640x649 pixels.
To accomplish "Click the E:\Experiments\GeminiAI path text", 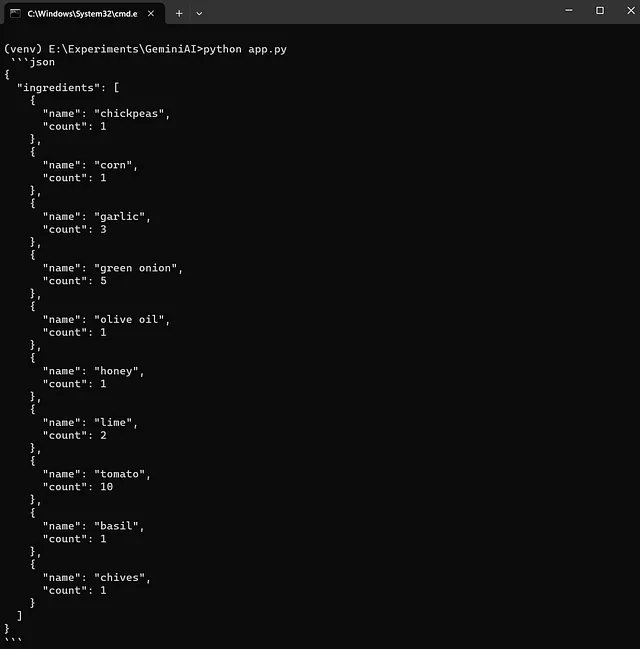I will coord(123,49).
